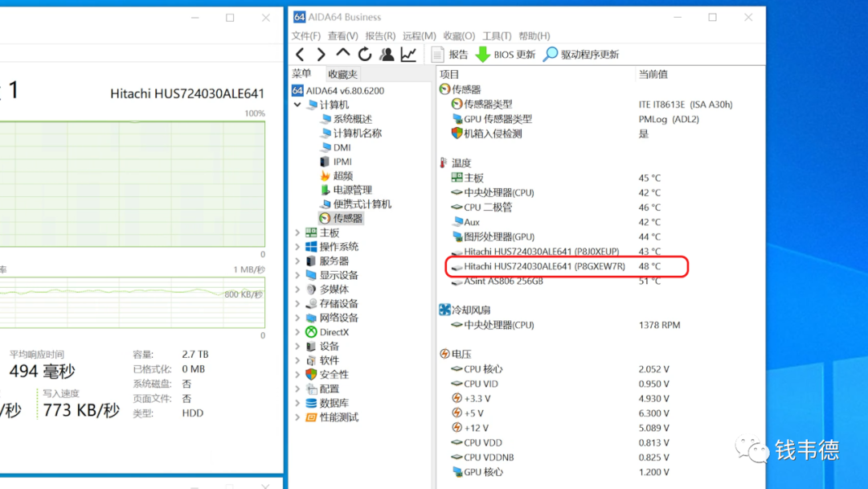
Task: Click the 数据库 database tree icon
Action: click(311, 403)
